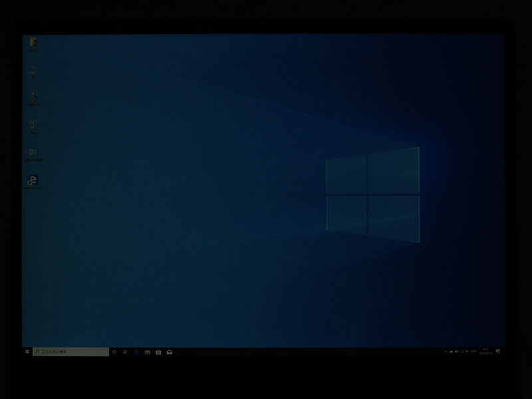
Task: Select the blue 'e' browser shortcut on the desktop
Action: pos(33,182)
